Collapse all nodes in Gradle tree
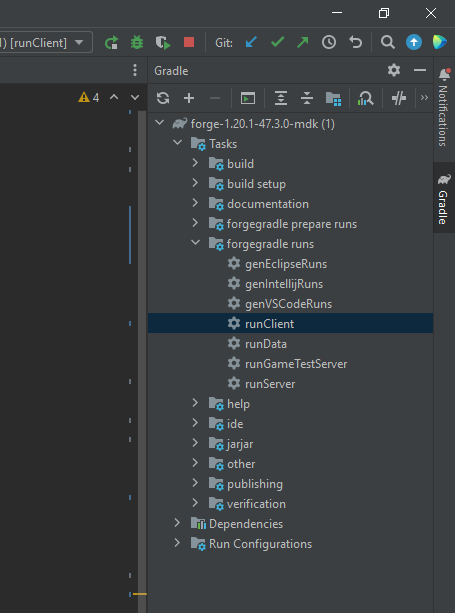The image size is (455, 613). pyautogui.click(x=307, y=98)
